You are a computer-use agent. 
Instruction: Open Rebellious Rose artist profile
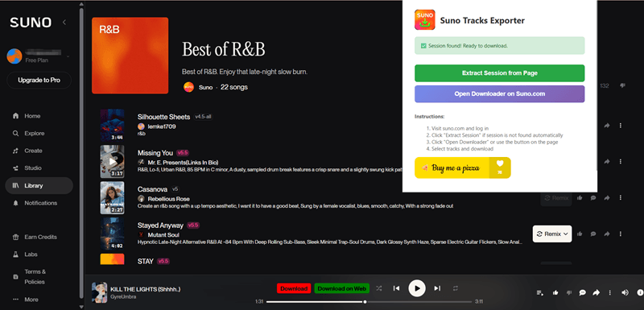[168, 199]
